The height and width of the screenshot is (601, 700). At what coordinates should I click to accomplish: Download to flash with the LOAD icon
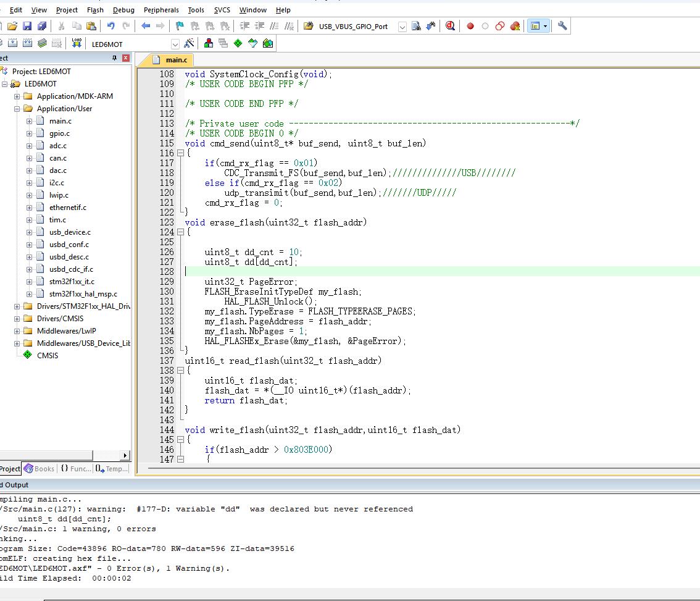coord(77,43)
